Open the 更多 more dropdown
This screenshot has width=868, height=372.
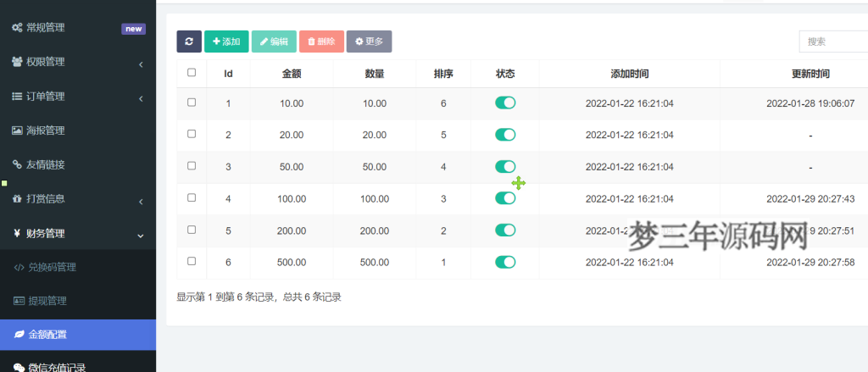(369, 42)
